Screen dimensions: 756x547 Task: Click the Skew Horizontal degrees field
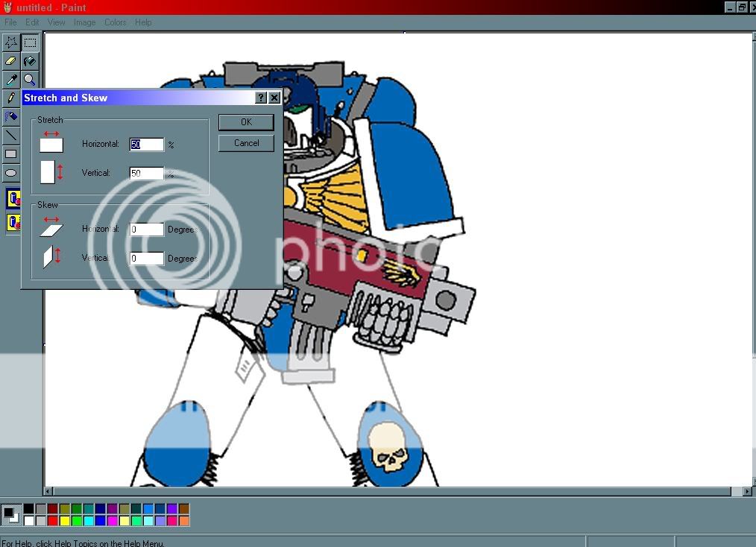pyautogui.click(x=146, y=230)
